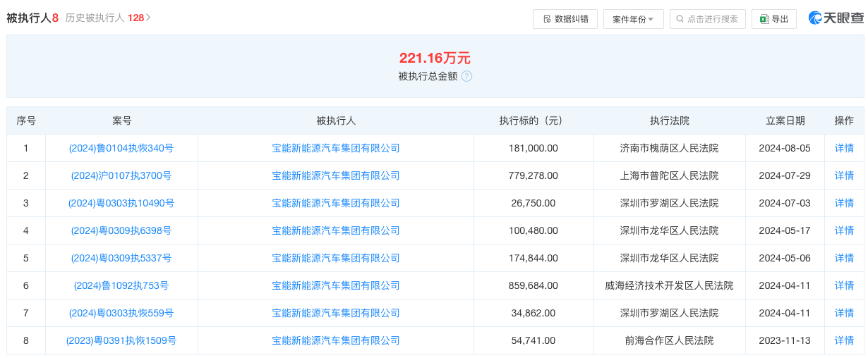Open case (2024)鲁0104执恢340号
This screenshot has width=868, height=358.
tap(121, 148)
